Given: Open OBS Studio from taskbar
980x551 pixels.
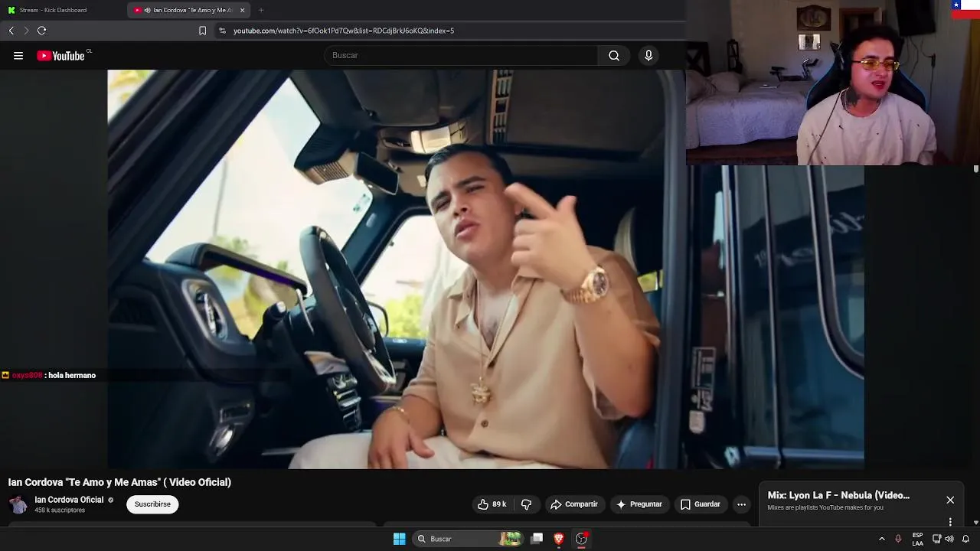Looking at the screenshot, I should tap(581, 539).
